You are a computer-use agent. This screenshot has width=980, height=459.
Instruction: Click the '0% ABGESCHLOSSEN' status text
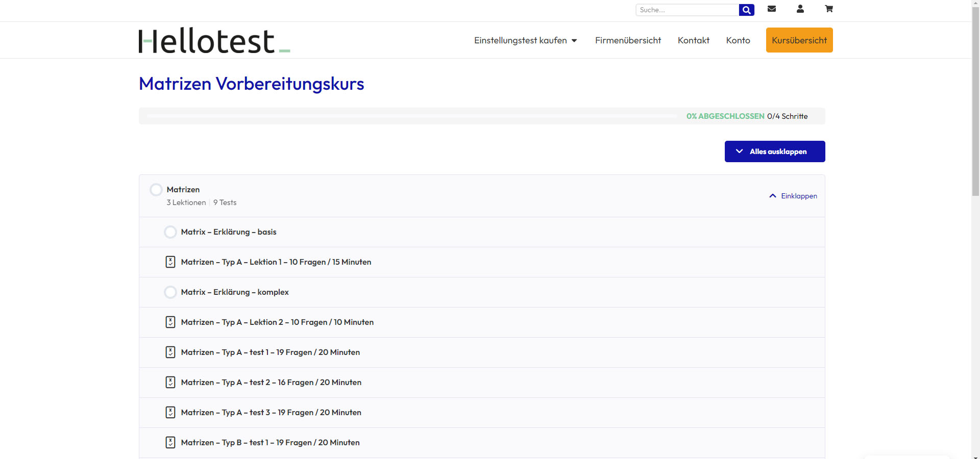(x=725, y=116)
